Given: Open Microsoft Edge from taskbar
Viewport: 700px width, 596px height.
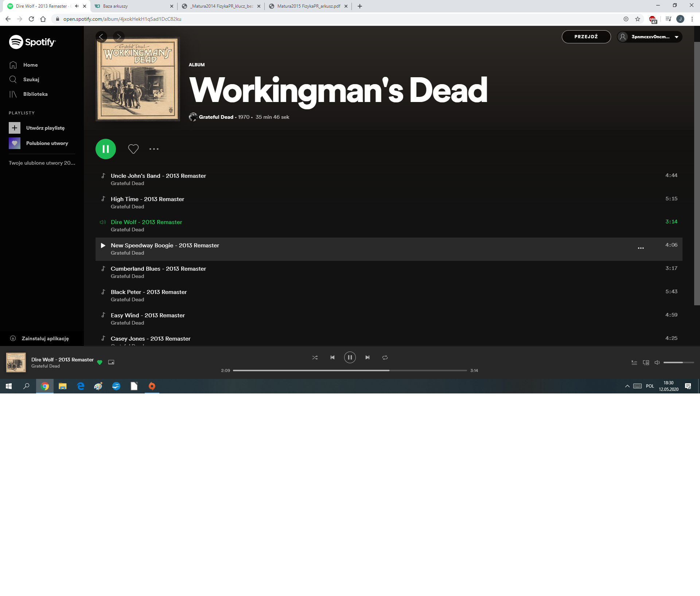Looking at the screenshot, I should pos(81,386).
